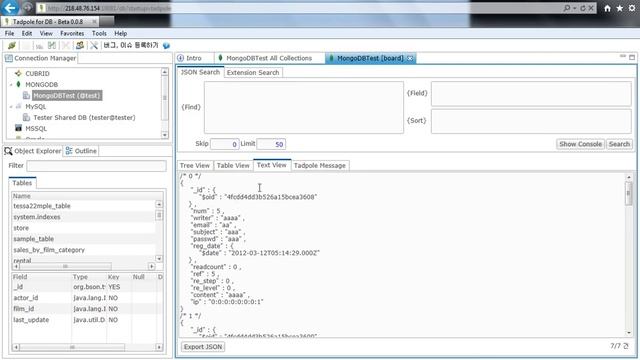Click the Connection Manager panel icon
The image size is (640, 360).
[9, 58]
